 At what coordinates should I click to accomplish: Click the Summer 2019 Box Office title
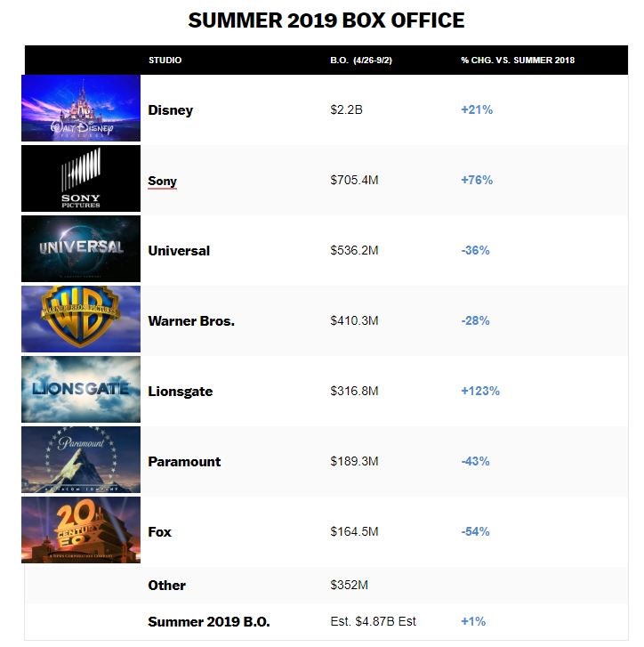click(326, 20)
